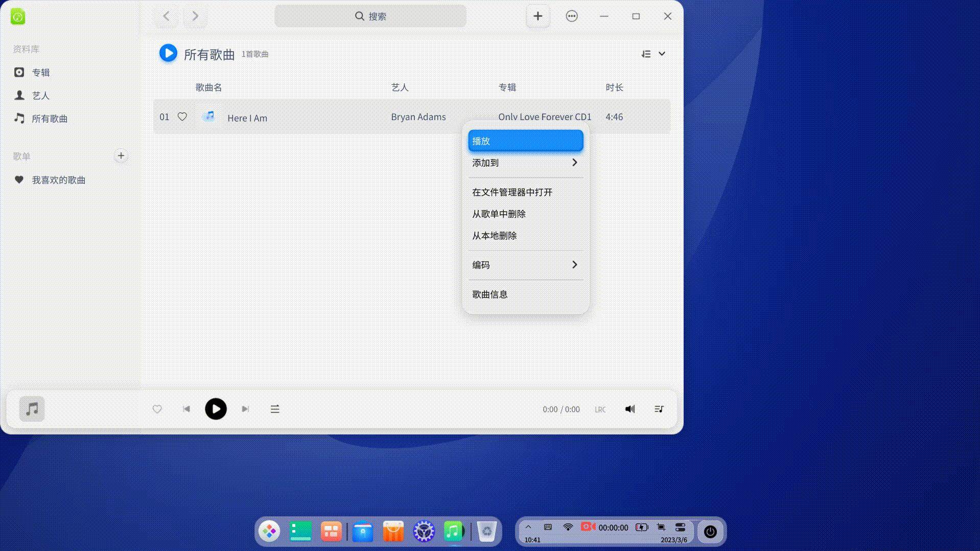The image size is (980, 551).
Task: Skip to previous track
Action: (186, 409)
